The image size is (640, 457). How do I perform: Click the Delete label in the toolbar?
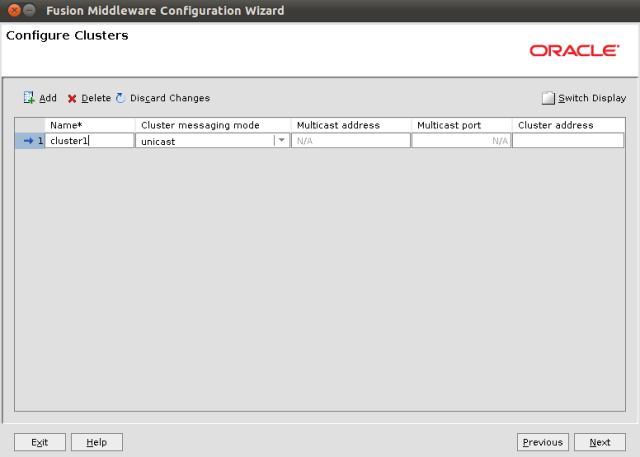(96, 98)
